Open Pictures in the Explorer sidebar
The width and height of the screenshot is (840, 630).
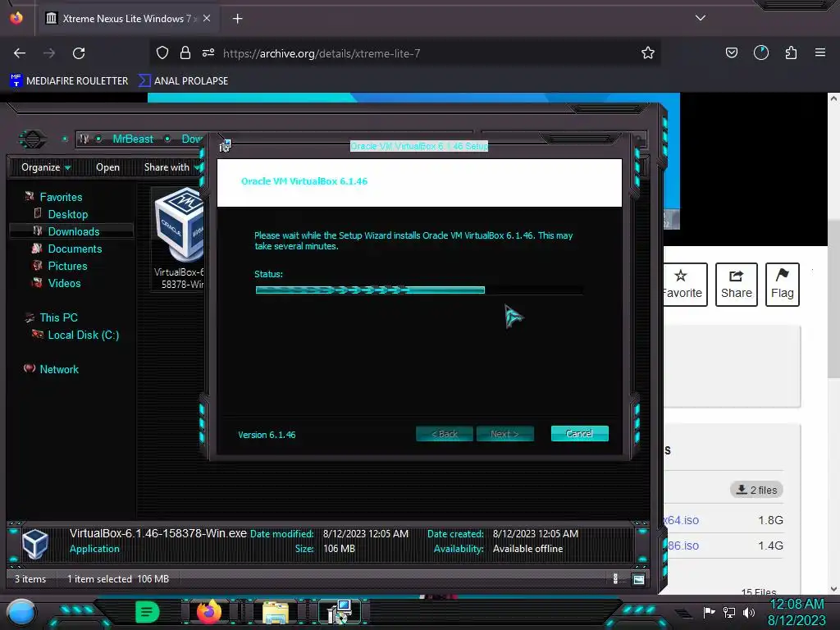click(67, 266)
